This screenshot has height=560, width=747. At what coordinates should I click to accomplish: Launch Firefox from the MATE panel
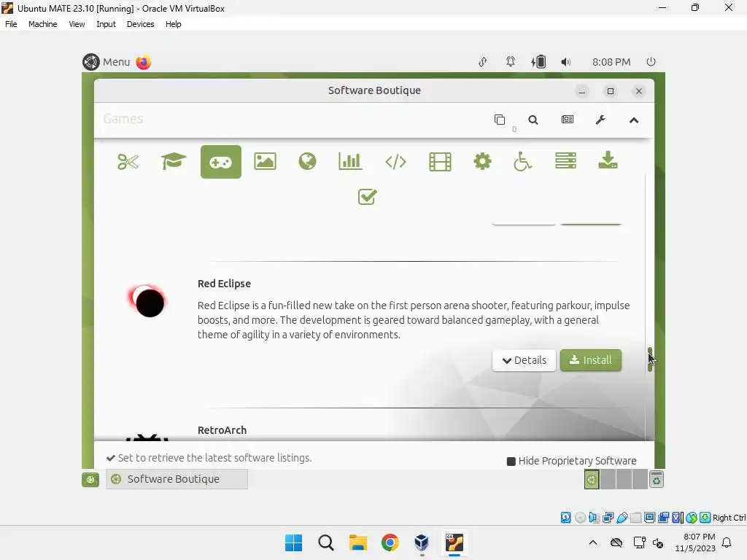[x=144, y=62]
